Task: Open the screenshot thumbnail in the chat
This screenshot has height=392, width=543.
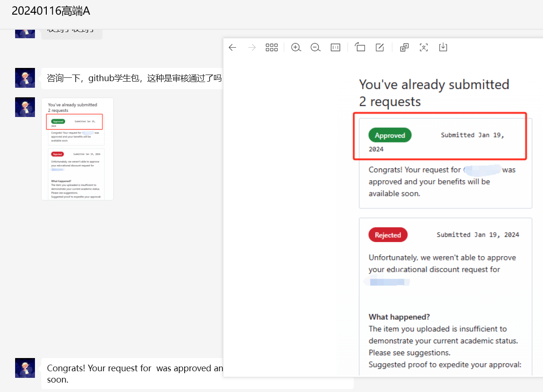Action: tap(77, 149)
